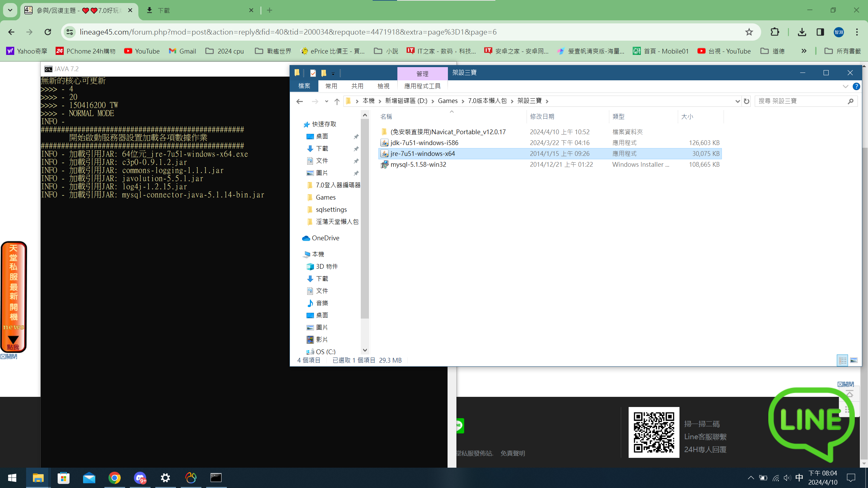Open Gmail bookmark

coord(182,51)
